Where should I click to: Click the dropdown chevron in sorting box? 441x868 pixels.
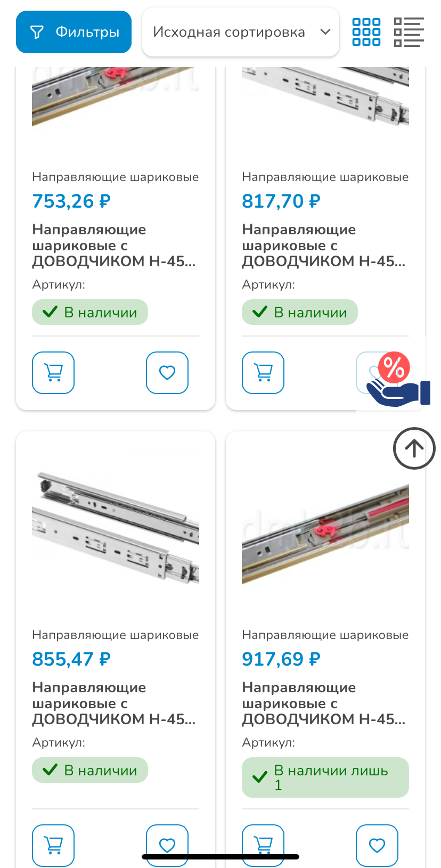(325, 32)
